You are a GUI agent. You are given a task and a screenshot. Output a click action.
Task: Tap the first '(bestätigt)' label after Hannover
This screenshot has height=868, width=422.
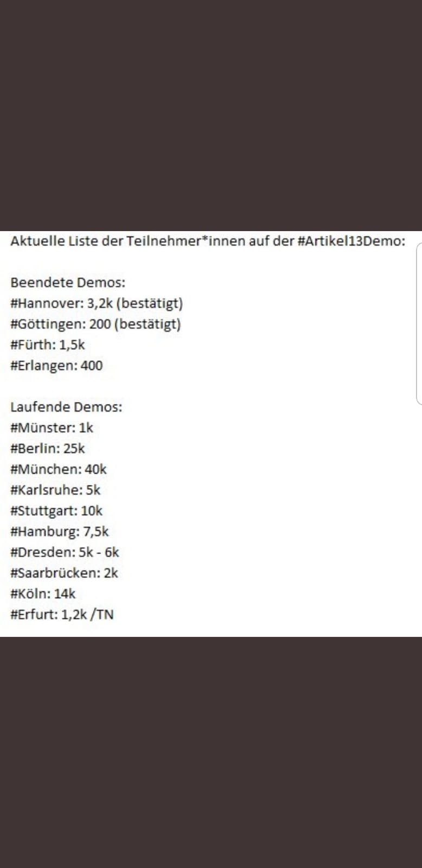pos(150,303)
